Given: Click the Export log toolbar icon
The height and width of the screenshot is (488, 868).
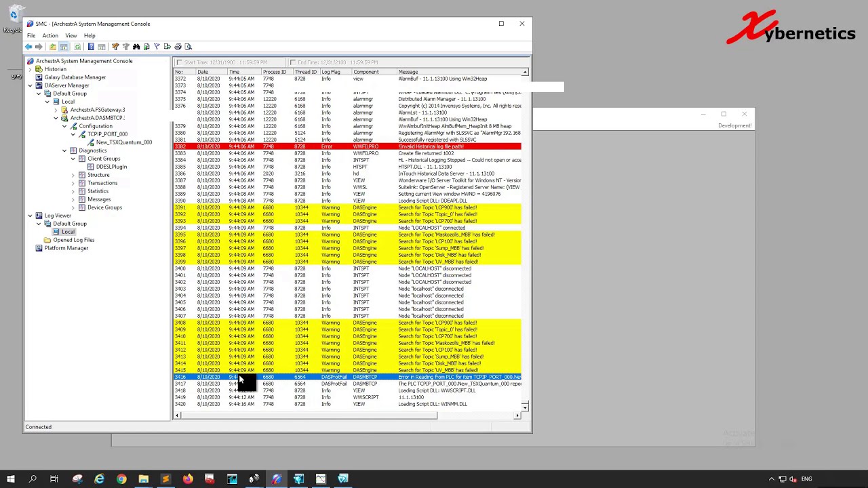Looking at the screenshot, I should [x=167, y=47].
